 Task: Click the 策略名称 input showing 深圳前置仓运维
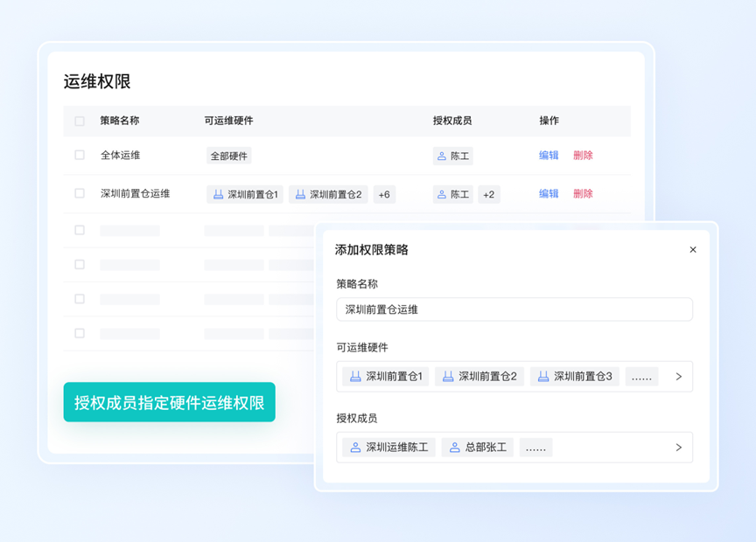(514, 309)
